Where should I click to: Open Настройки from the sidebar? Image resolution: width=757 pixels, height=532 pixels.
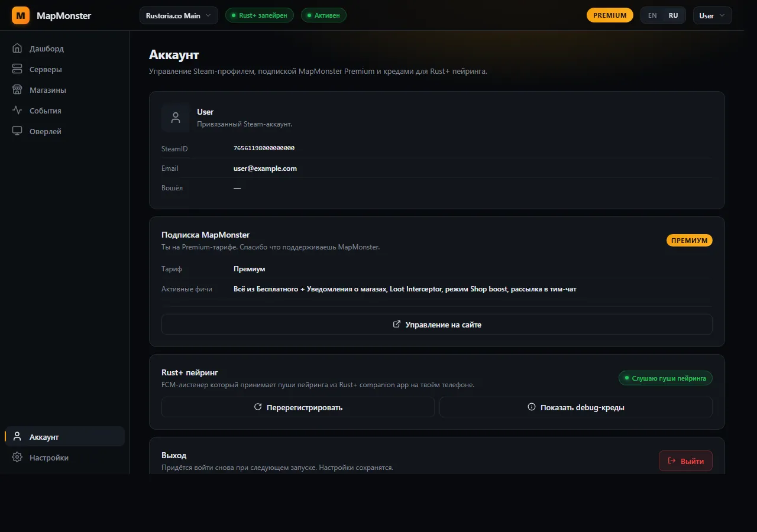[64, 458]
